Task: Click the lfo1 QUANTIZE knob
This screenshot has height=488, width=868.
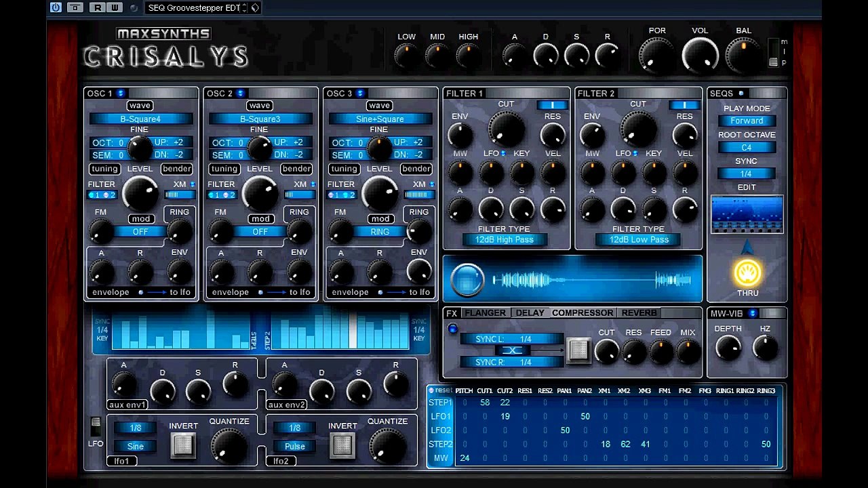Action: [x=228, y=445]
